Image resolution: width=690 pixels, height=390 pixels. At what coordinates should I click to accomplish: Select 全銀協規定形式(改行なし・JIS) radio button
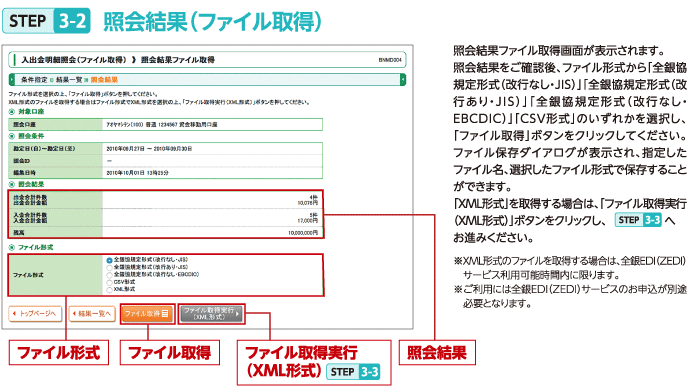[109, 260]
